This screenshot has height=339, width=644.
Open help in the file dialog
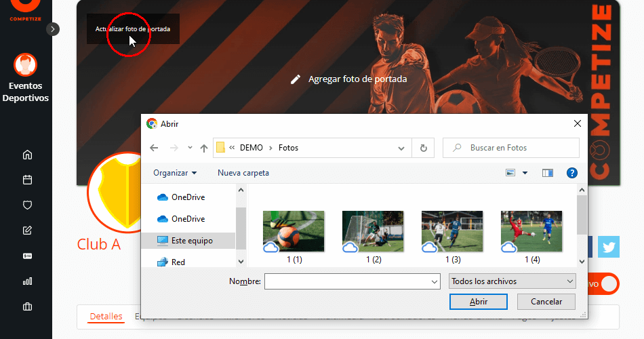(x=571, y=173)
